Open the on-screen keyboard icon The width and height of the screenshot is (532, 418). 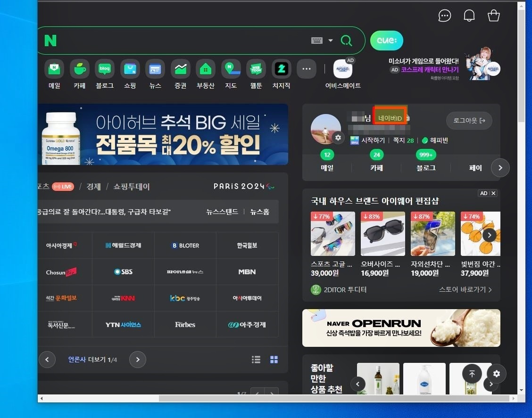pos(316,41)
